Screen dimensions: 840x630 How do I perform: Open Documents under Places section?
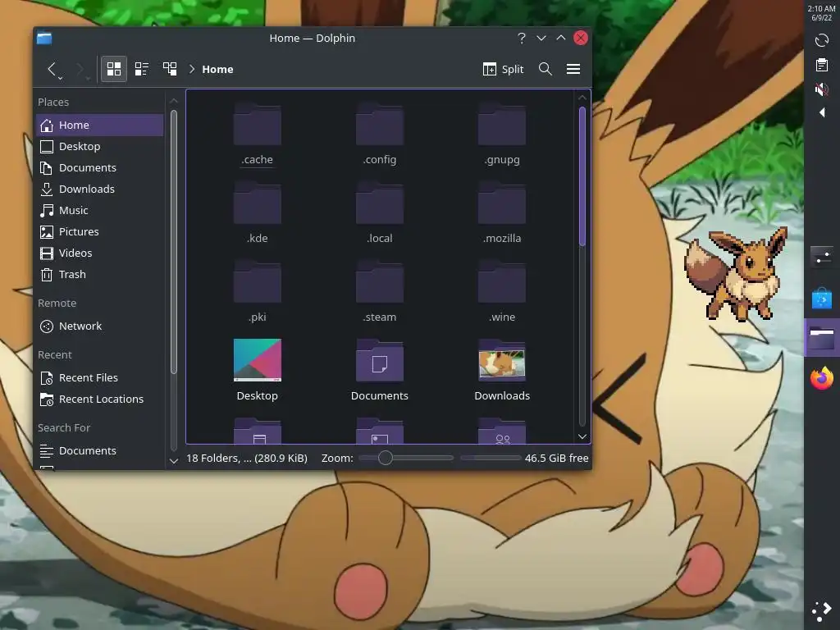click(99, 167)
